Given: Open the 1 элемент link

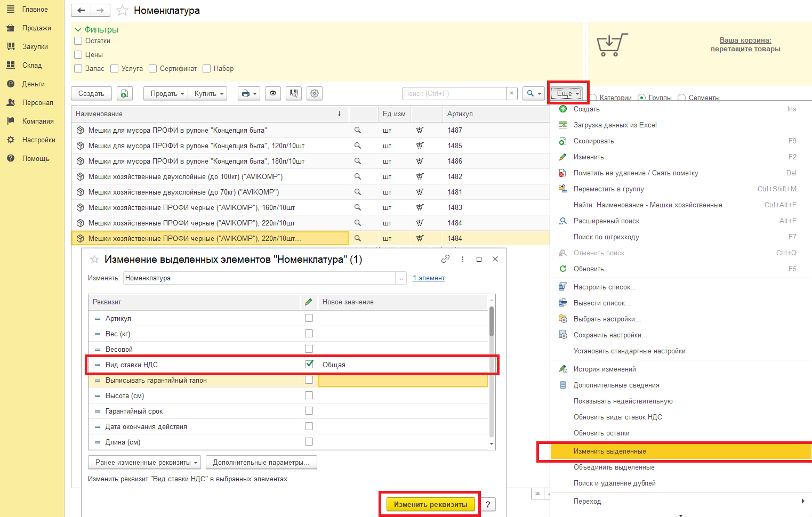Looking at the screenshot, I should pos(428,278).
